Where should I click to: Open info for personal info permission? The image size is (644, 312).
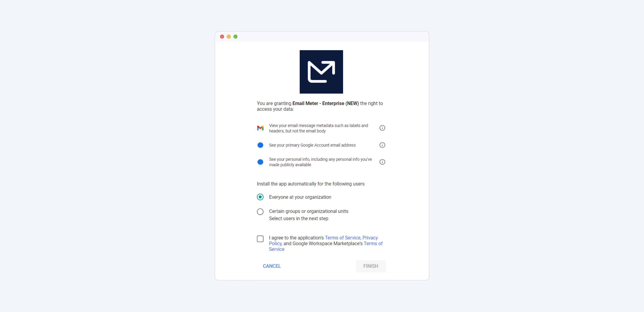[x=382, y=162]
